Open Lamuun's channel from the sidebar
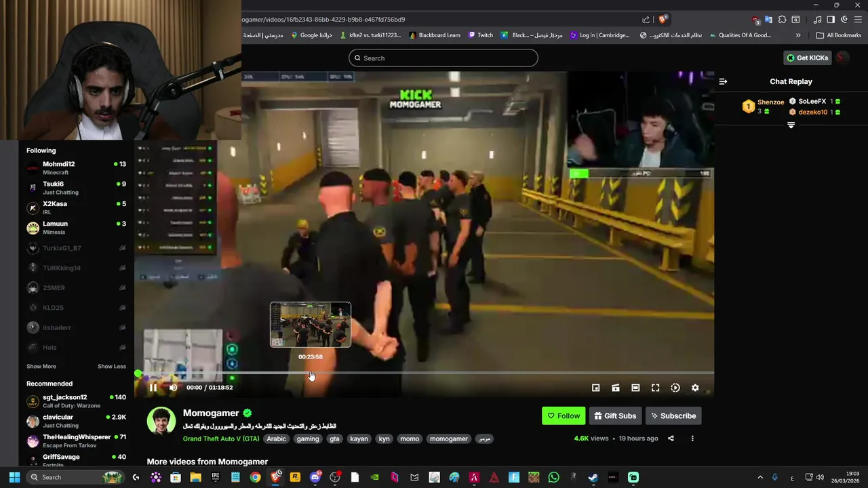This screenshot has width=868, height=488. pyautogui.click(x=76, y=228)
